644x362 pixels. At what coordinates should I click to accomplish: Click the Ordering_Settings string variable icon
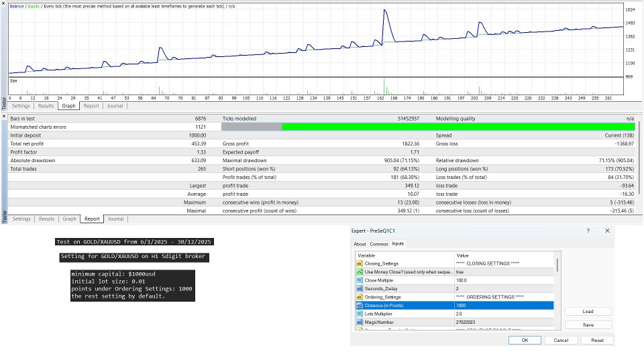point(360,297)
